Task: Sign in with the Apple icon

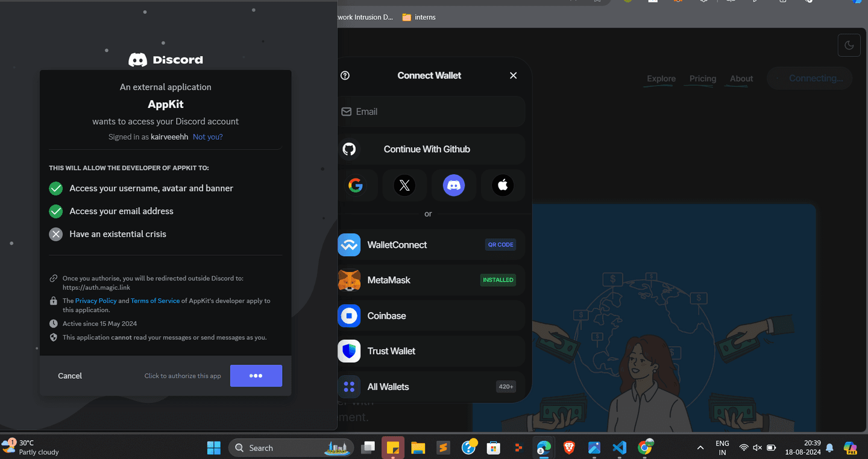Action: click(x=503, y=185)
